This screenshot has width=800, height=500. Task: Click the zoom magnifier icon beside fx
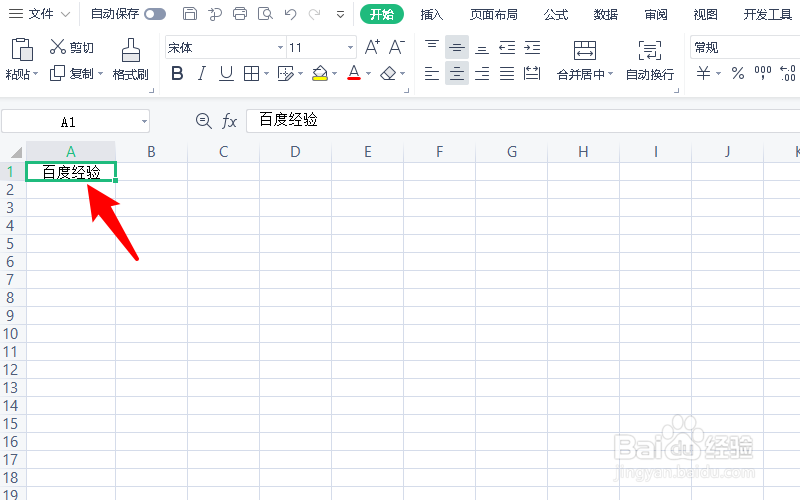coord(204,121)
